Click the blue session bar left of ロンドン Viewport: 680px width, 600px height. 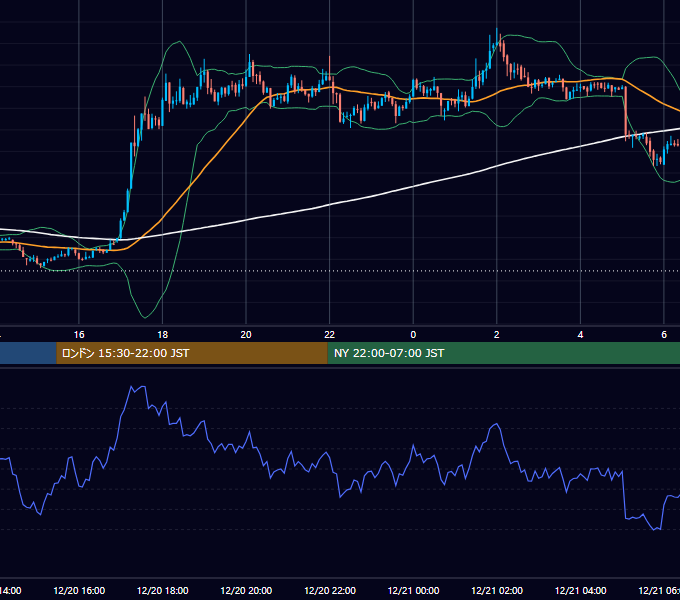coord(28,353)
